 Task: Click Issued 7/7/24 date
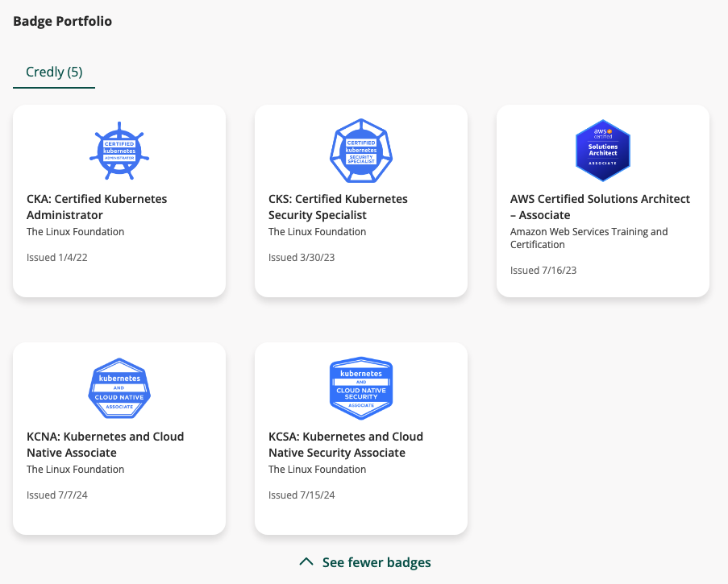[56, 495]
